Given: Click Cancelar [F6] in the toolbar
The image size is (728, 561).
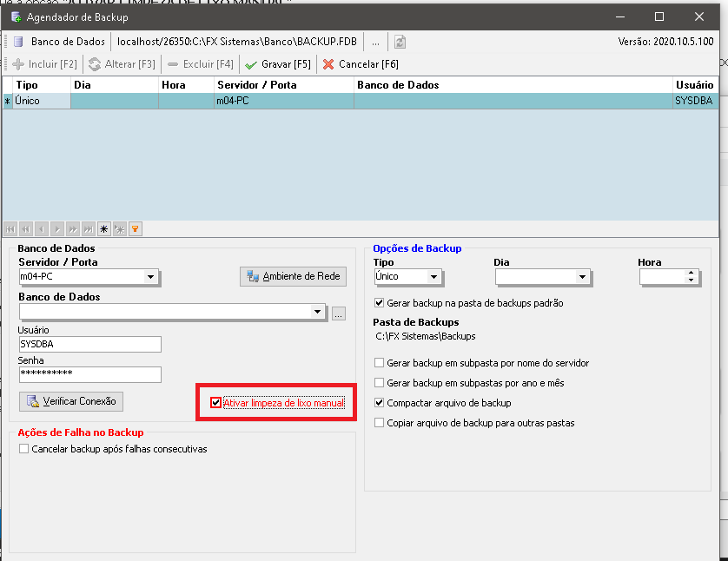Looking at the screenshot, I should coord(361,64).
